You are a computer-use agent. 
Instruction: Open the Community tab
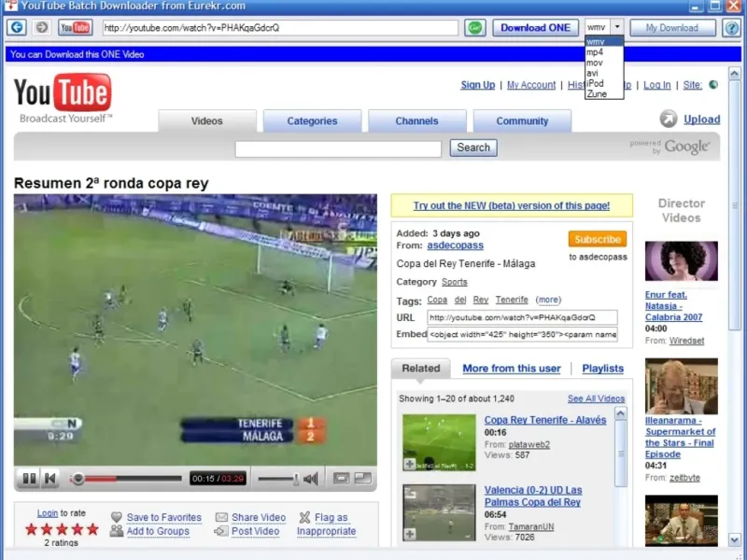click(522, 121)
